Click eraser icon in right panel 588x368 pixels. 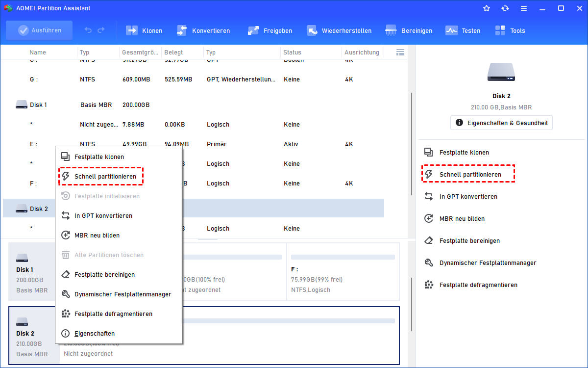pos(429,240)
